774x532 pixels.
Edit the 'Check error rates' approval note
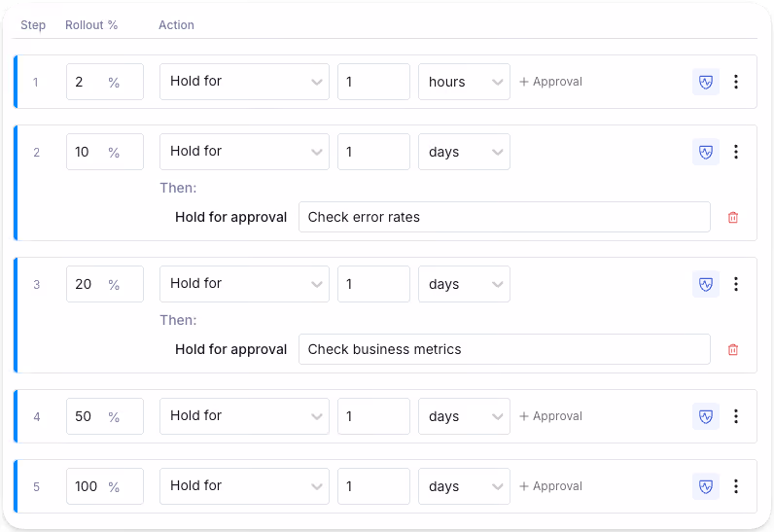pos(505,217)
